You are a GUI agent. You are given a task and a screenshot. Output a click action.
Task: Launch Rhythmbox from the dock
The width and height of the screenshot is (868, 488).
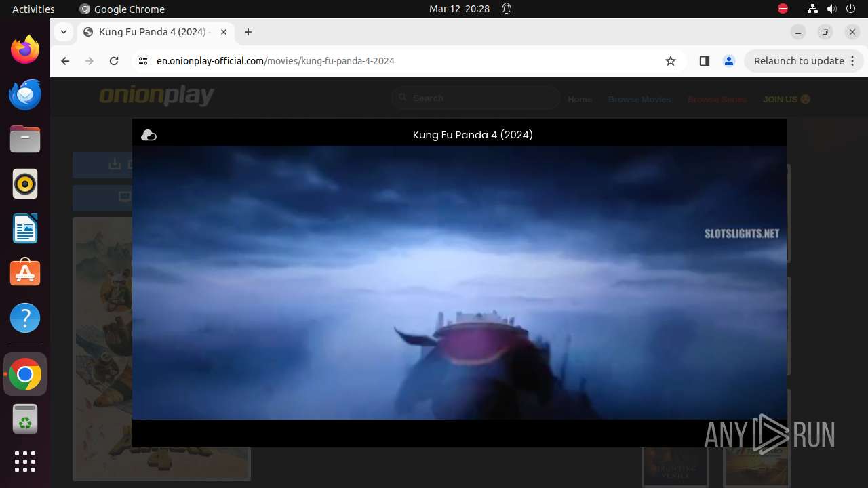25,184
